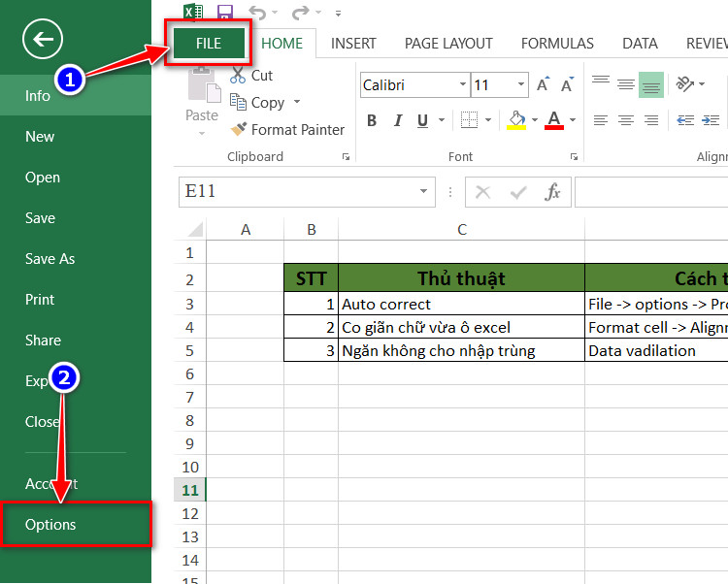
Task: Click the Select All corner triangle
Action: (194, 229)
